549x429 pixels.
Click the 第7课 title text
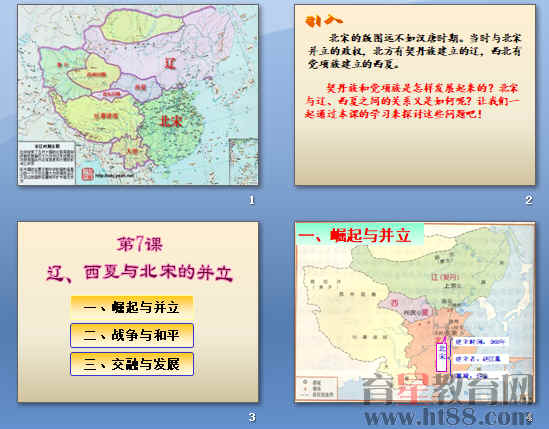139,244
